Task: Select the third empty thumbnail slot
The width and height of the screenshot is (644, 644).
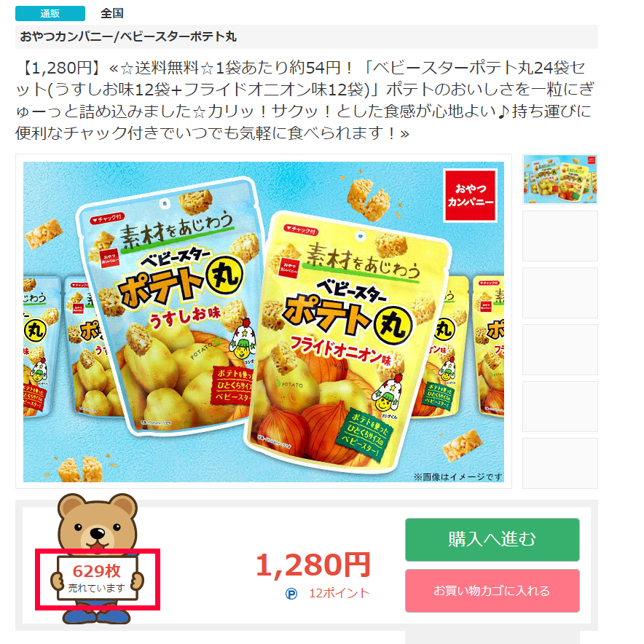Action: [559, 293]
